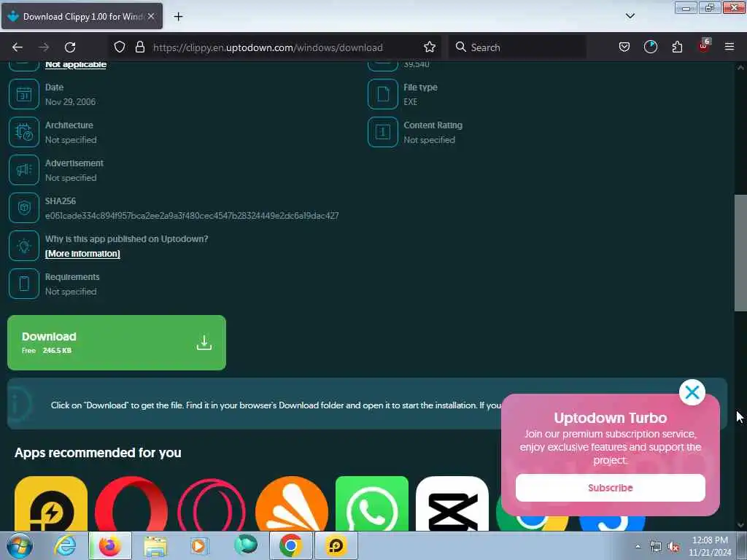747x560 pixels.
Task: Launch Internet Explorer from the taskbar
Action: 65,545
